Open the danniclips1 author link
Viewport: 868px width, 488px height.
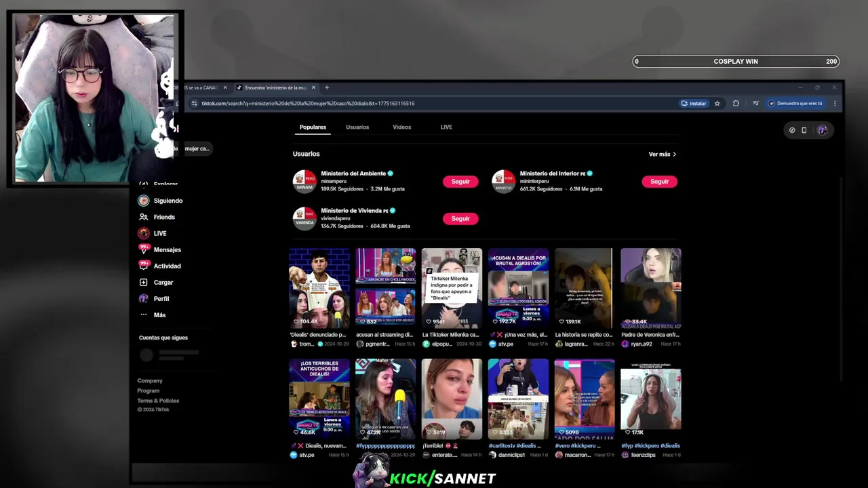pyautogui.click(x=512, y=455)
